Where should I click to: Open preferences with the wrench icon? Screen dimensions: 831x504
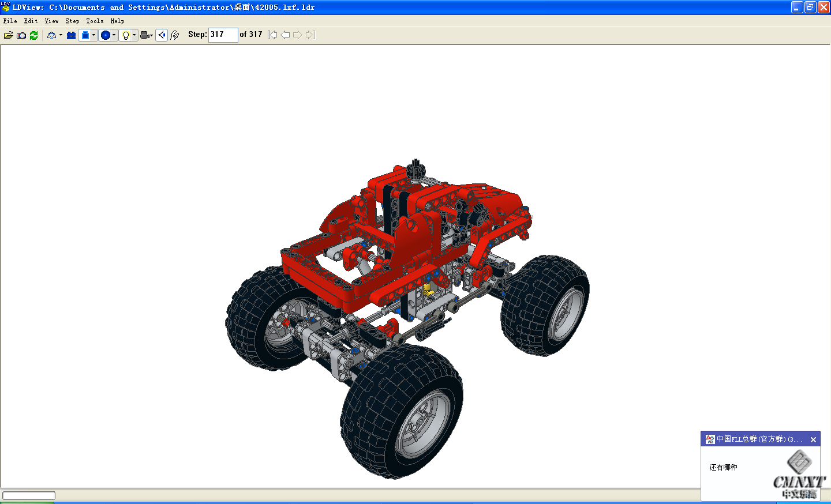[x=175, y=35]
